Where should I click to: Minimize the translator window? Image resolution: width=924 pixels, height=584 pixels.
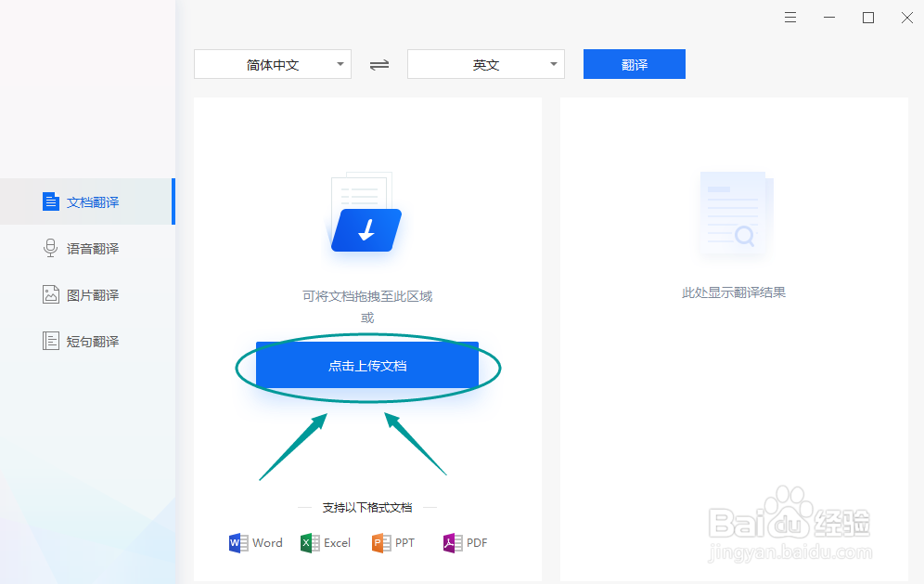point(829,18)
